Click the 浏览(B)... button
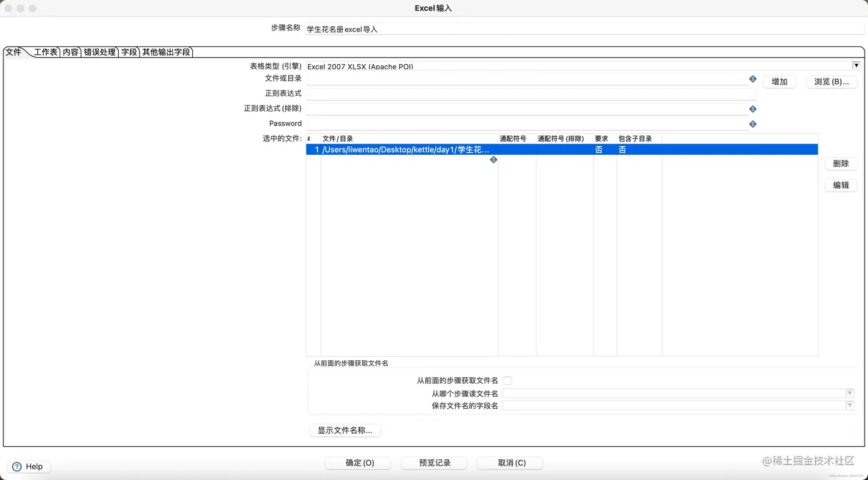Image resolution: width=868 pixels, height=480 pixels. tap(832, 82)
